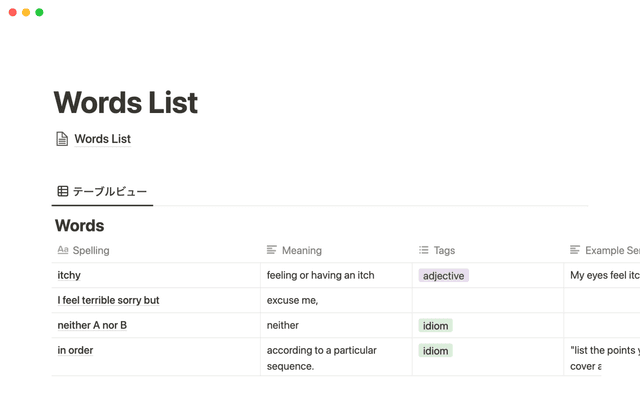
Task: Click the multi-select list icon beside Tags
Action: coord(424,250)
